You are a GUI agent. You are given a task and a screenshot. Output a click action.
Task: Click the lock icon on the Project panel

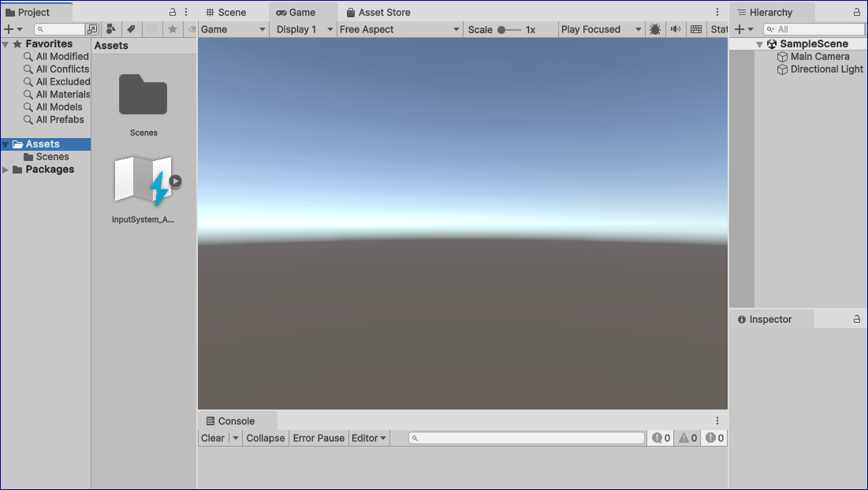[173, 13]
